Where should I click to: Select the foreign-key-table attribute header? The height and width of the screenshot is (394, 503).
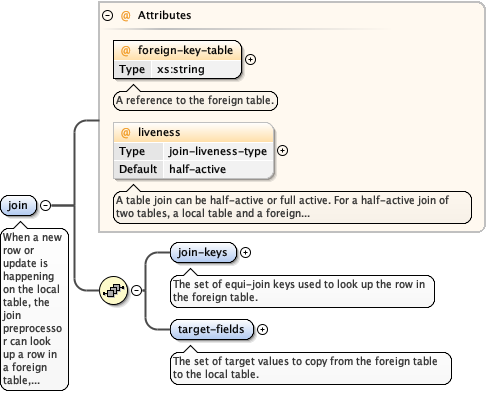(x=177, y=51)
